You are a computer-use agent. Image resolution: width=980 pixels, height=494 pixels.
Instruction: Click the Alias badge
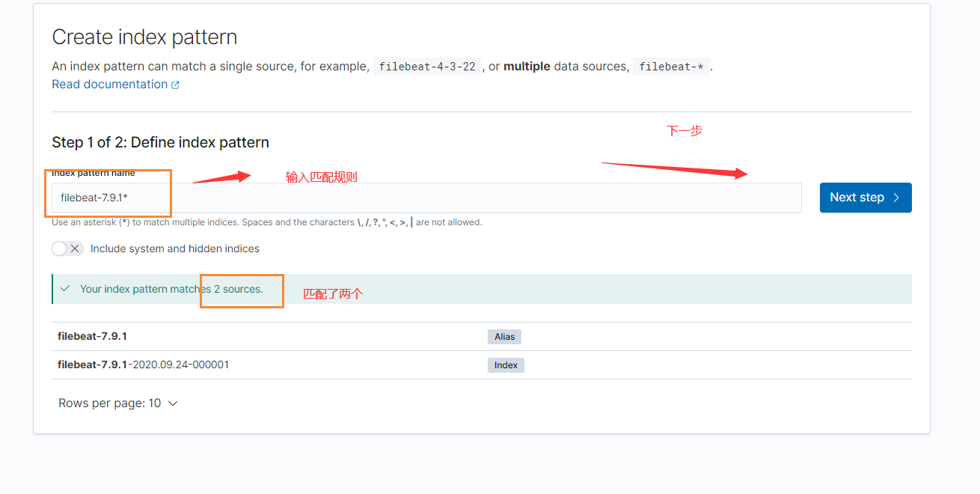coord(504,337)
